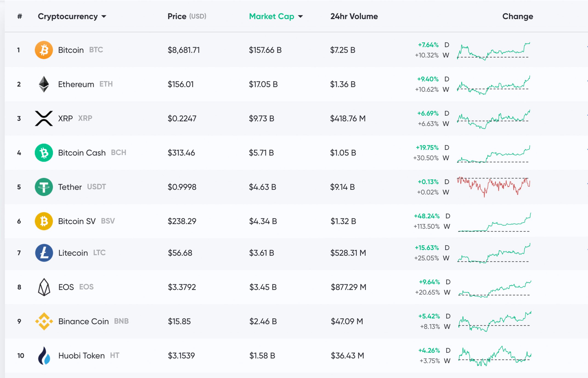
Task: Open the XRP name link
Action: [x=65, y=118]
